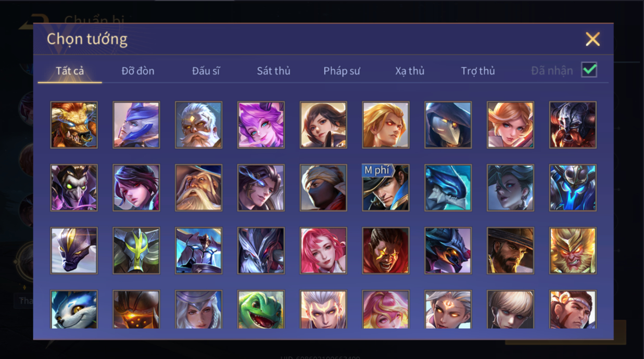Viewport: 644px width, 359px height.
Task: Choose the horned-helmet red-bearded warrior
Action: (x=573, y=125)
